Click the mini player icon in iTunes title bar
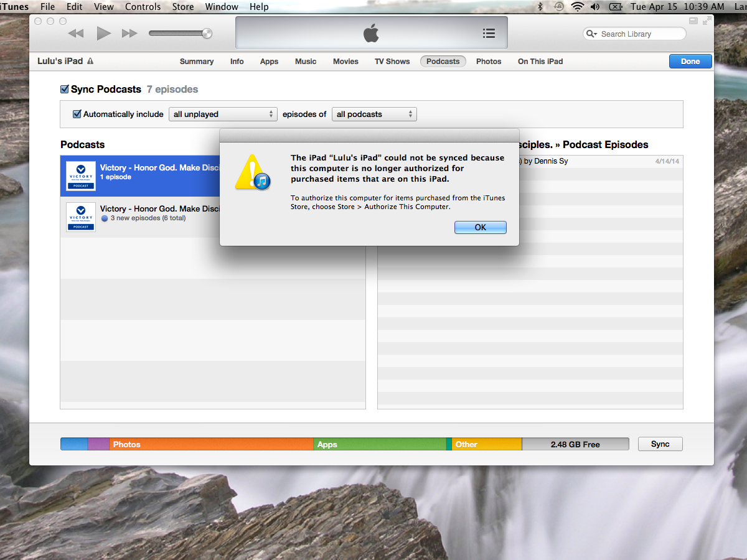Image resolution: width=747 pixels, height=560 pixels. coord(693,21)
